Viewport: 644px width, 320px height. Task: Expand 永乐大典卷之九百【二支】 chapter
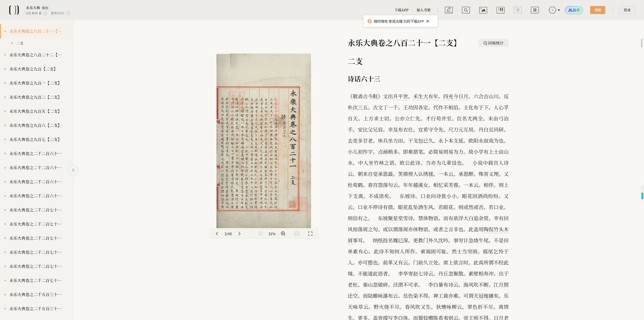[x=5, y=69]
